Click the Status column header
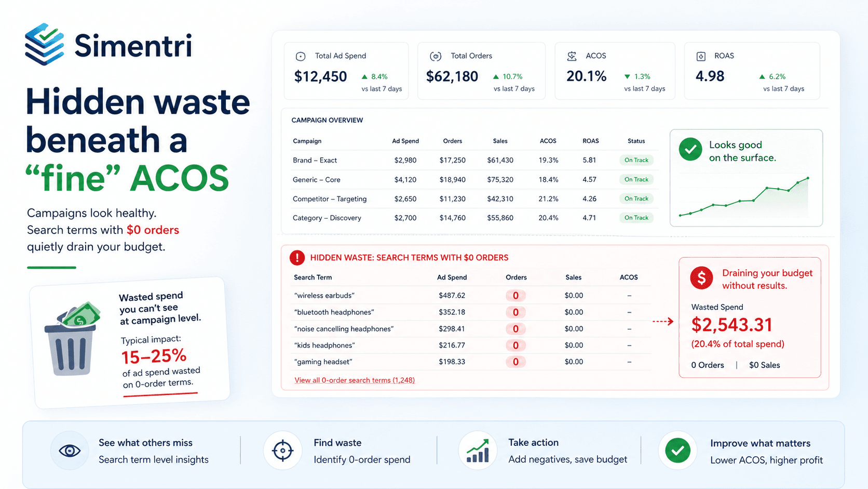The image size is (868, 489). coord(636,141)
